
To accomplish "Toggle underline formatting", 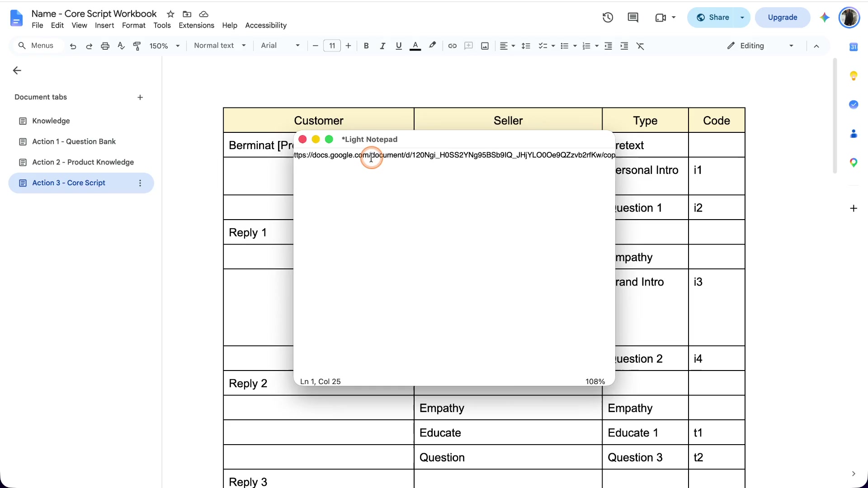I will (x=398, y=46).
